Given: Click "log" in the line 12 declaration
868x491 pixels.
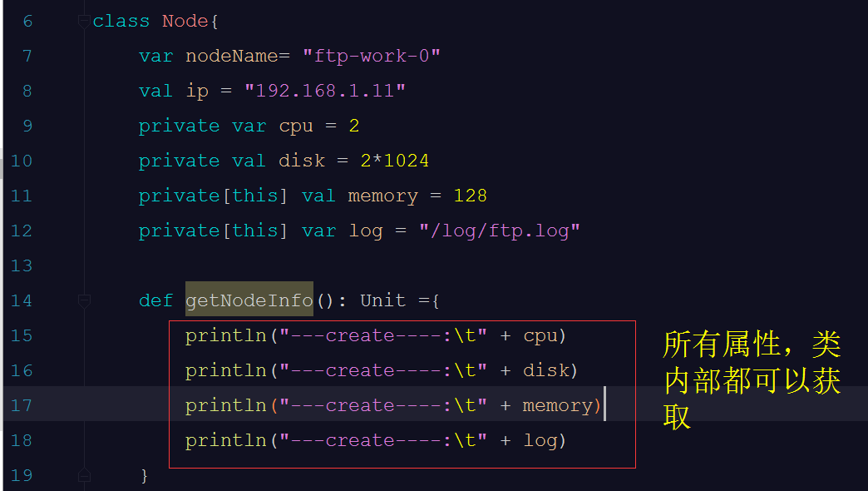Looking at the screenshot, I should (366, 232).
